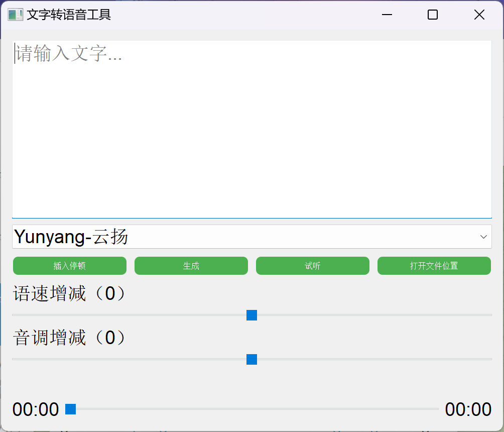Click the 语速增减（0）label
Screen dimensions: 504x432
(69, 293)
